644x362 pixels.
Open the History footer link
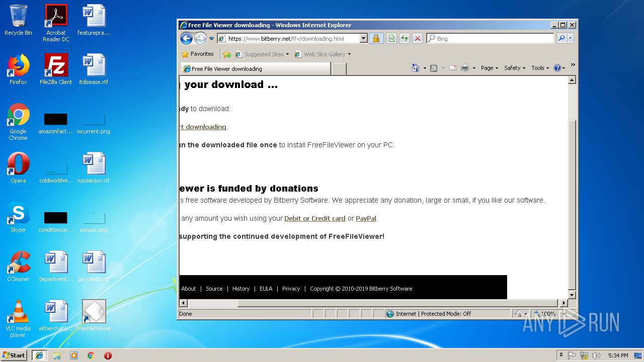pos(241,289)
